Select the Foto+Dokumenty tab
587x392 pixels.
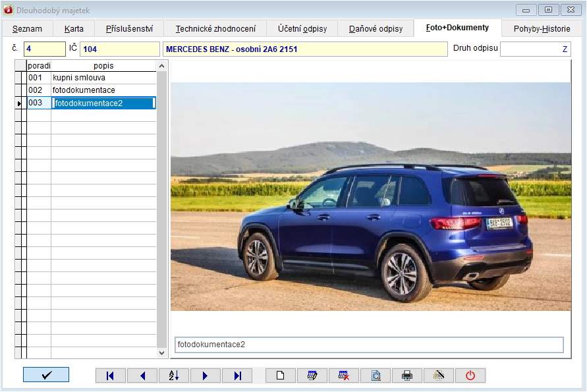click(x=457, y=28)
